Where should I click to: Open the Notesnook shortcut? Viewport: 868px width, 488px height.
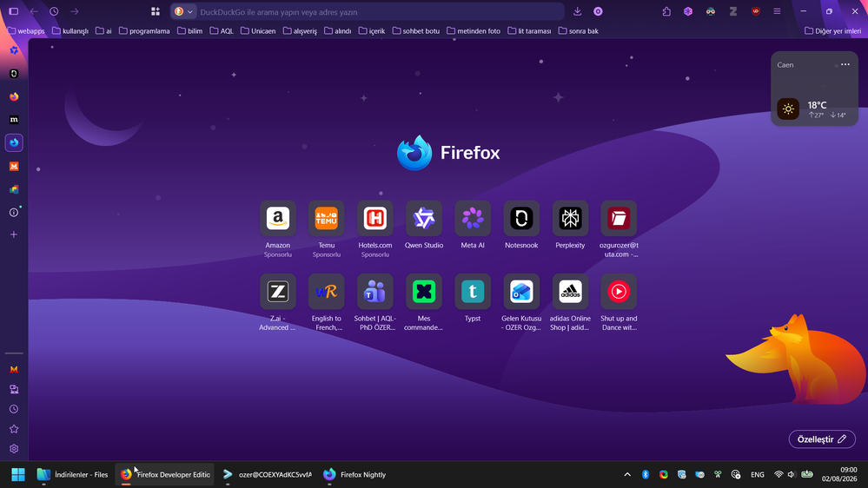(521, 218)
